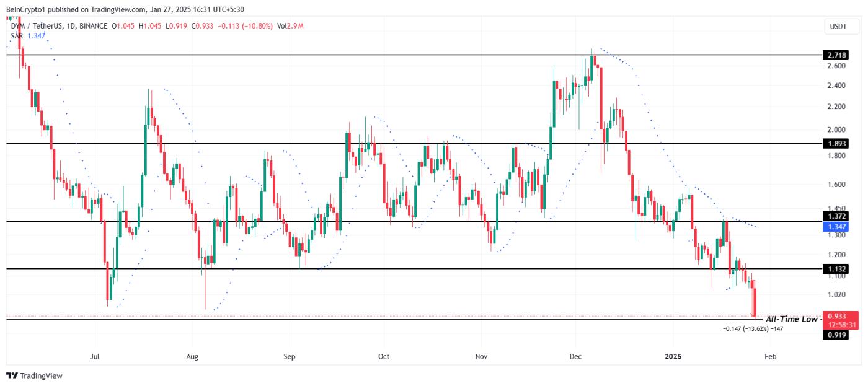The image size is (868, 386).
Task: Click the 2025 label on time axis
Action: point(673,357)
